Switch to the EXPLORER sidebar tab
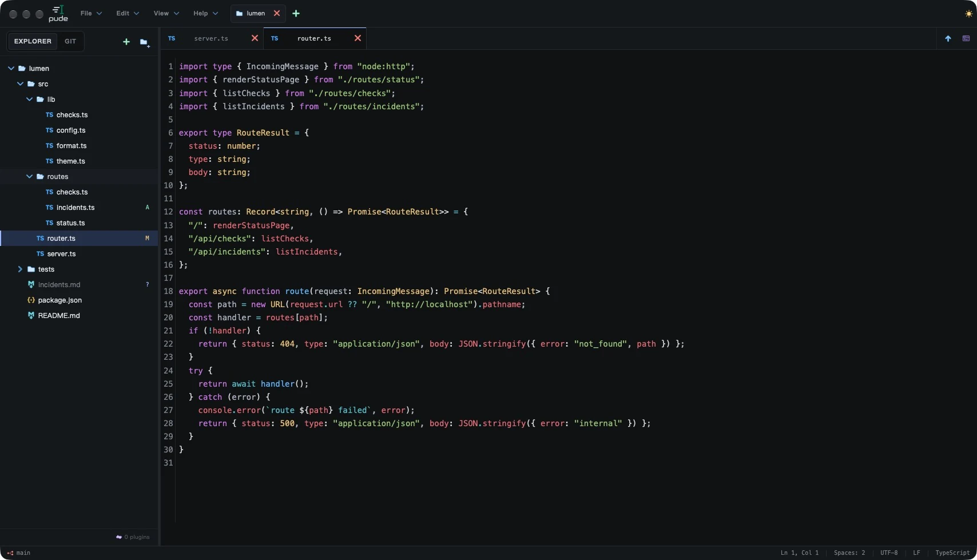The image size is (977, 560). click(x=33, y=41)
